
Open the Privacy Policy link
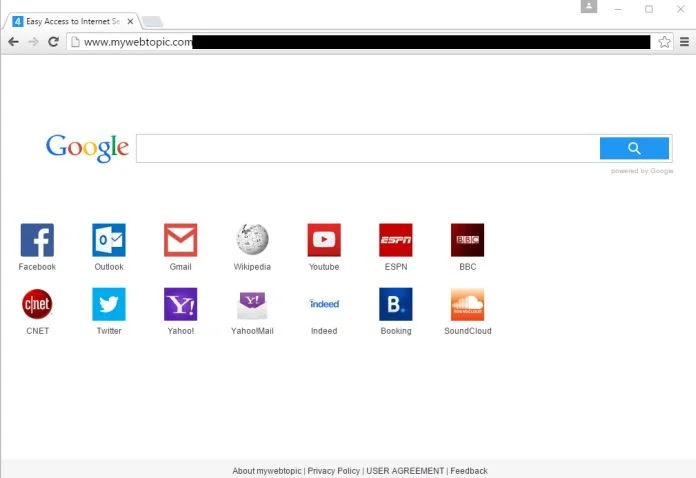pyautogui.click(x=334, y=471)
